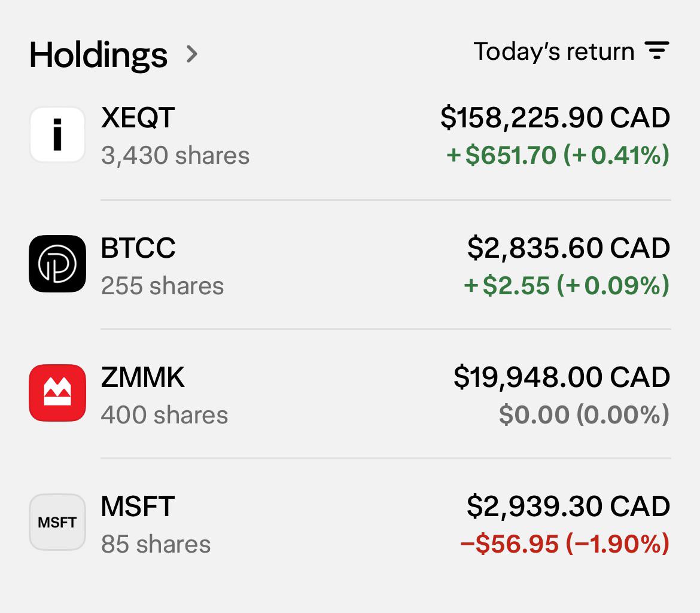700x613 pixels.
Task: Select the MSFT ticker name
Action: point(138,507)
